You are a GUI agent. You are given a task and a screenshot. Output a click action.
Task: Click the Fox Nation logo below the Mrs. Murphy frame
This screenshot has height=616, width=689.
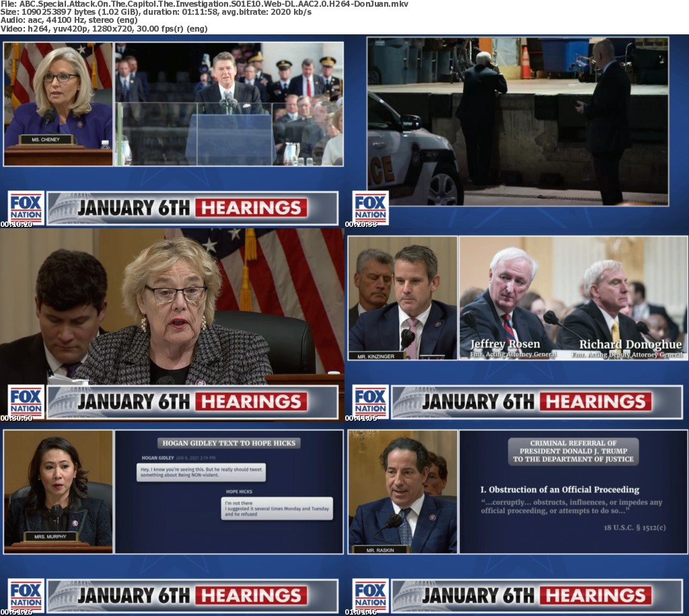point(26,595)
